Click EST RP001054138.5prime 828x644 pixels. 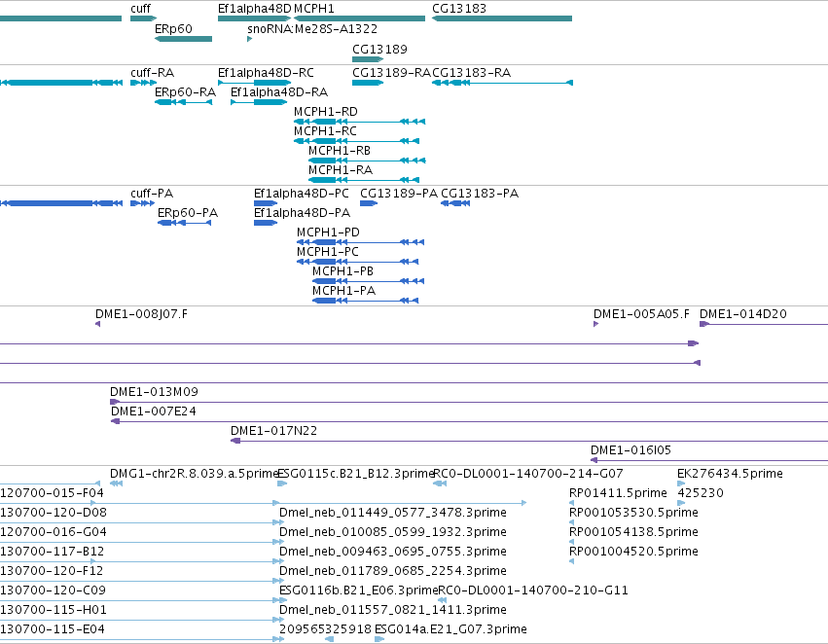coord(633,532)
